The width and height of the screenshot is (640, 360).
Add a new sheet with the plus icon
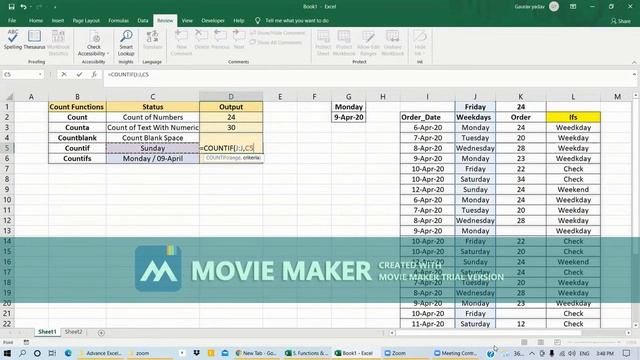(x=101, y=333)
